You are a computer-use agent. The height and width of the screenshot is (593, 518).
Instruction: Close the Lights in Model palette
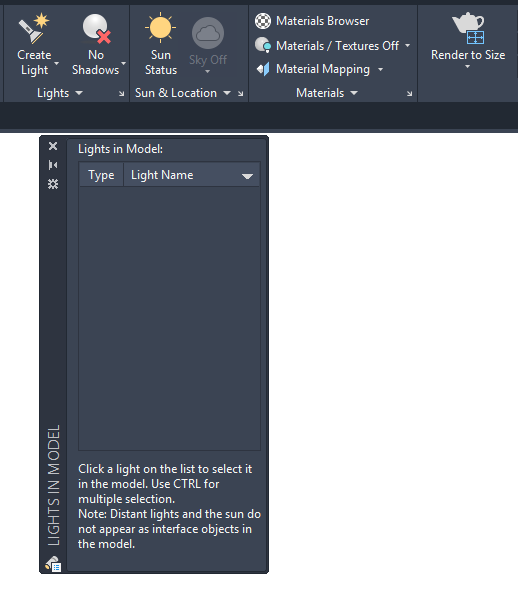(x=53, y=146)
